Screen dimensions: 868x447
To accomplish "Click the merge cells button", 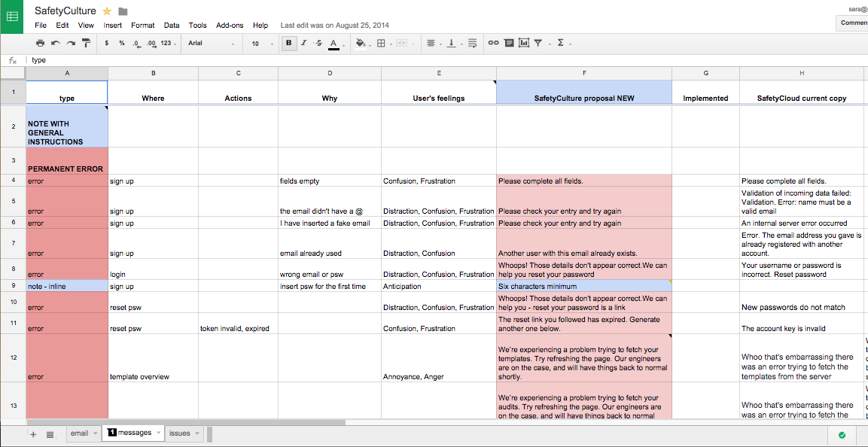I will (401, 43).
